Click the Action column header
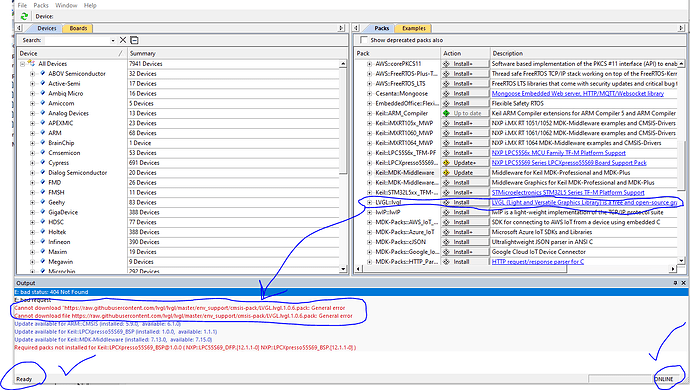 coord(465,53)
